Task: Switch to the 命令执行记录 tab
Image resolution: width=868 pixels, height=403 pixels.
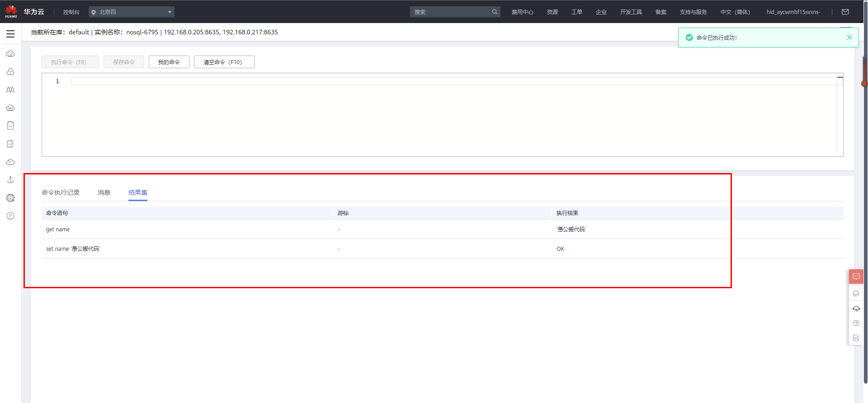Action: click(61, 192)
